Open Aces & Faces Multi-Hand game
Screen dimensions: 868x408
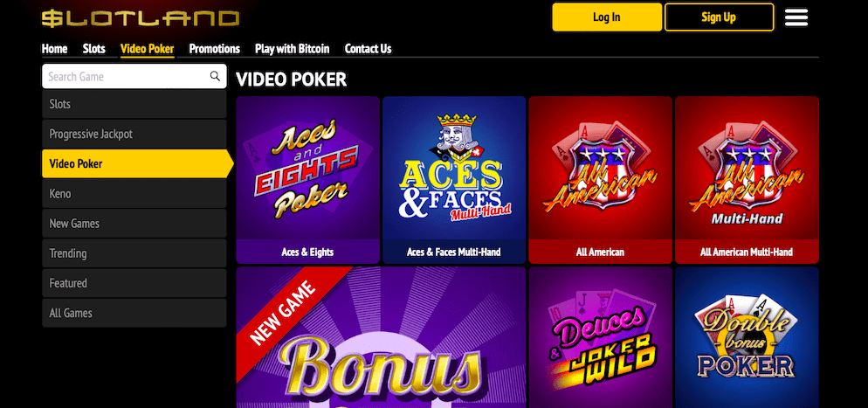click(454, 180)
